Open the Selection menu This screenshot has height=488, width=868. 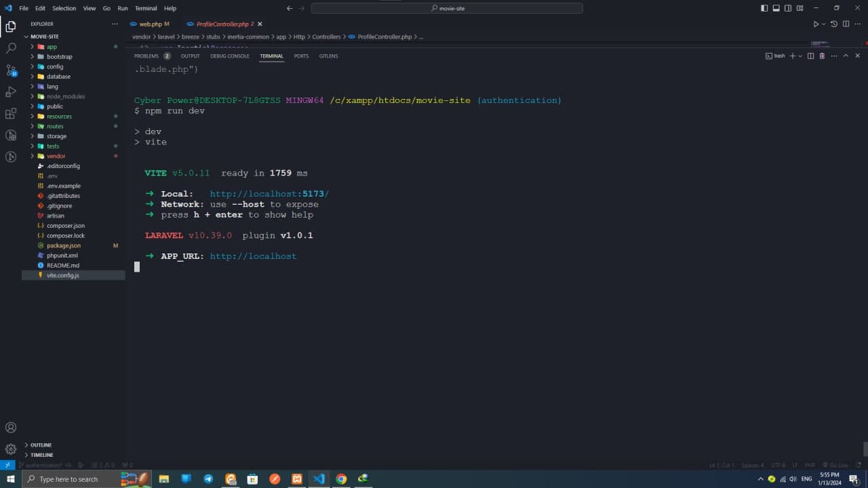click(64, 8)
